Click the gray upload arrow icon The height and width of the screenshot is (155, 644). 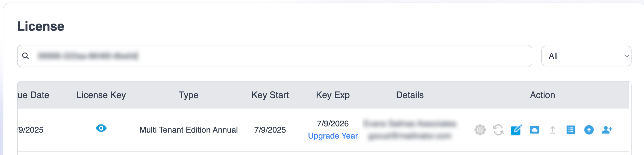click(552, 130)
